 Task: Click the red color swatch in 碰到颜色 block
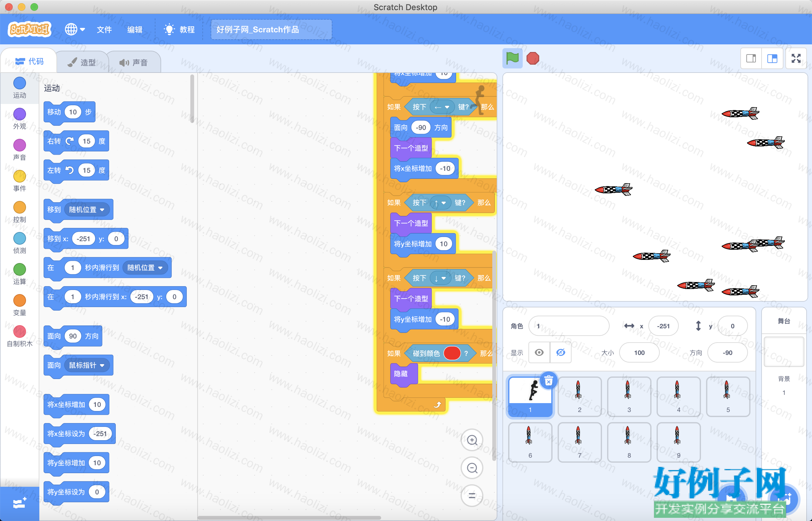click(452, 354)
